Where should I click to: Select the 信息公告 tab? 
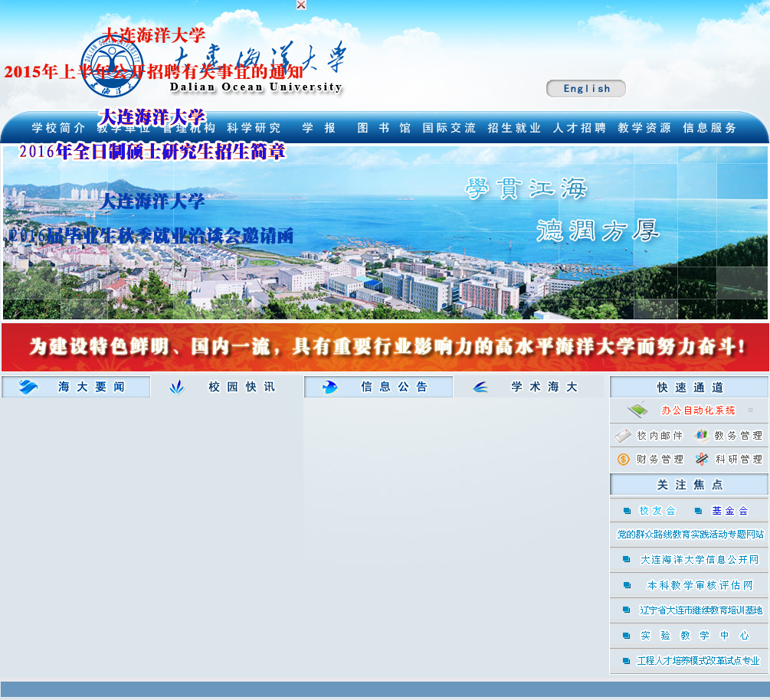[x=378, y=387]
